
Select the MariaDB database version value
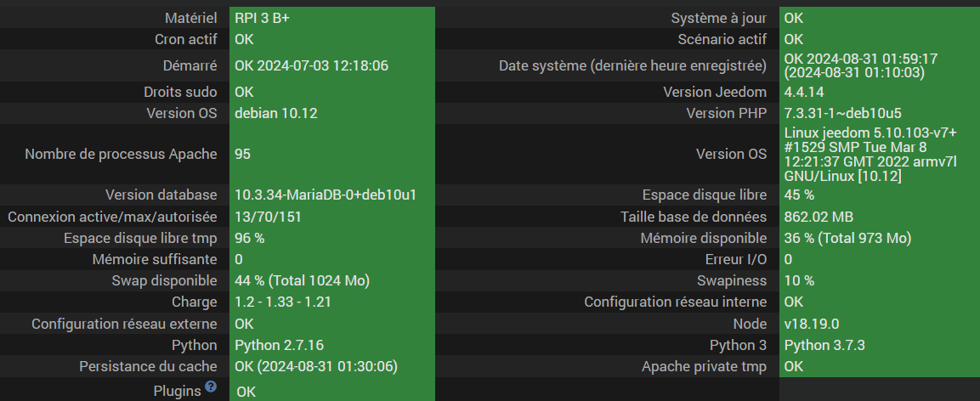(x=325, y=195)
